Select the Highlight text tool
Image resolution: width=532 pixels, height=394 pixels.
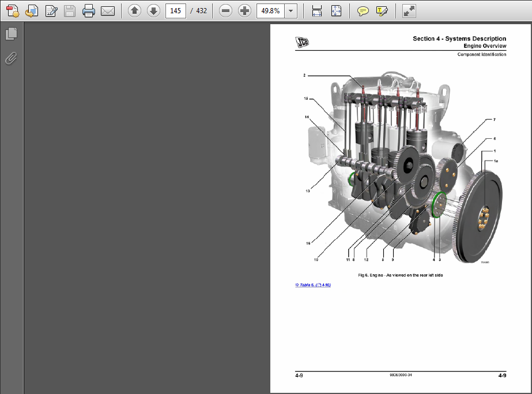pos(381,10)
